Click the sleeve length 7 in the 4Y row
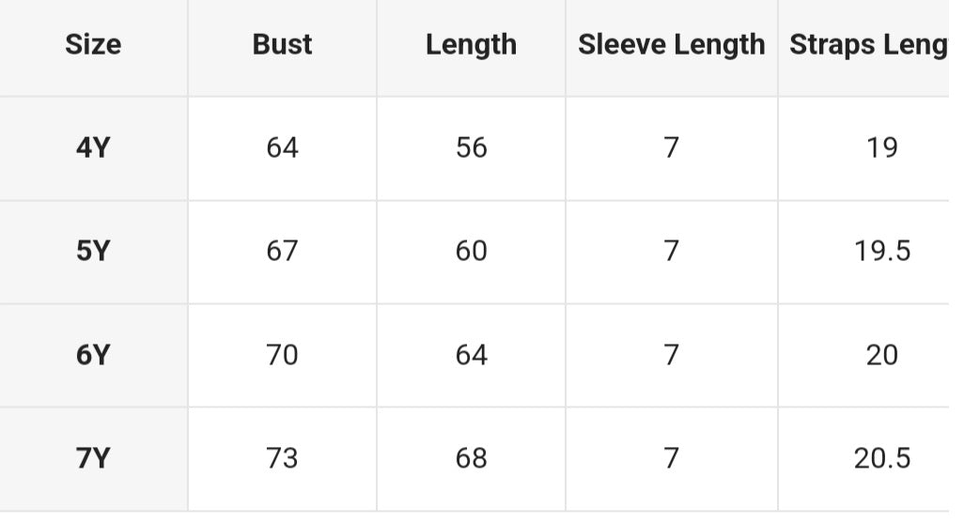 coord(671,147)
